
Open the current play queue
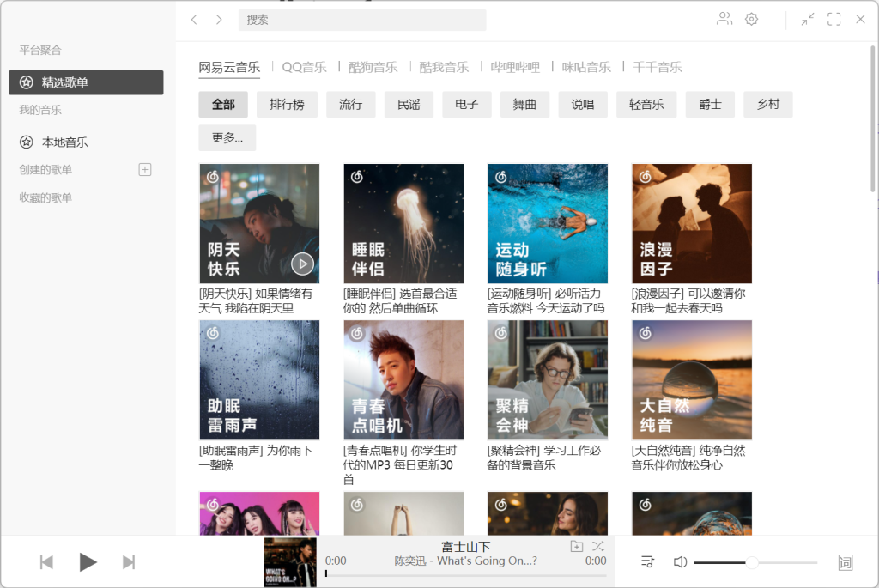coord(647,561)
